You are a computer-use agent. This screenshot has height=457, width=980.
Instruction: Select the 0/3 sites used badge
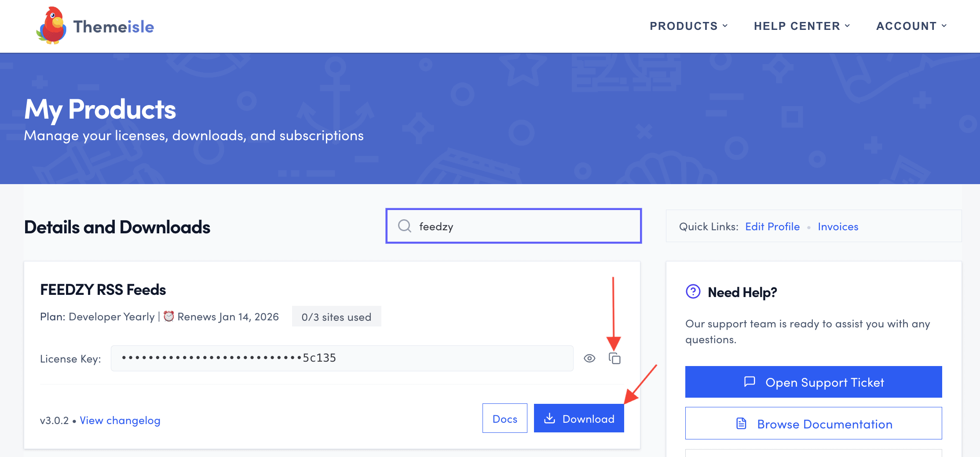tap(336, 317)
